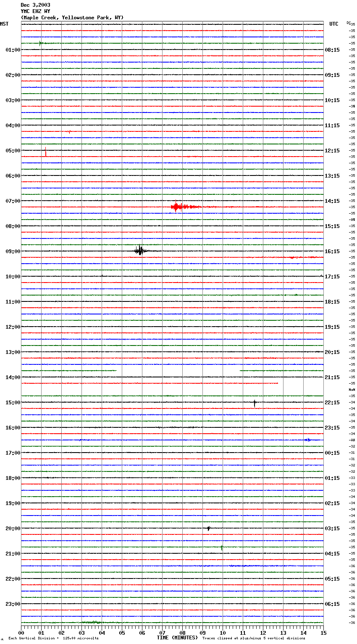Select the 20:00 MST time label
Viewport: 357px width, 644px height.
(x=13, y=529)
